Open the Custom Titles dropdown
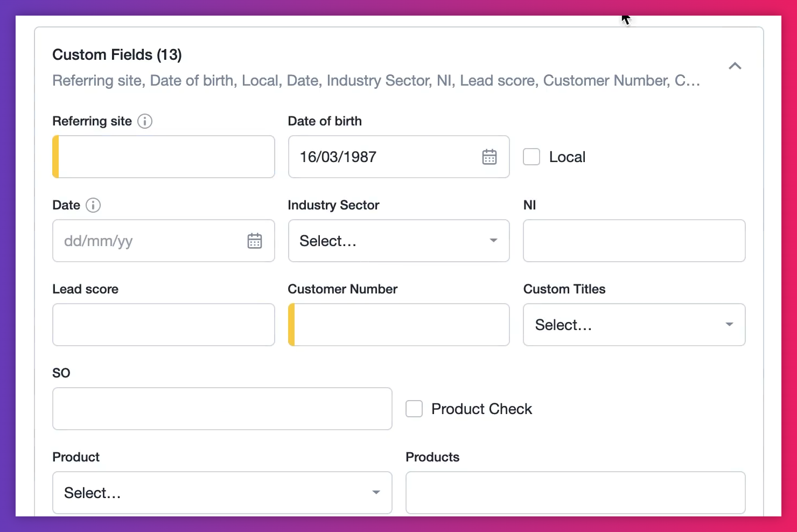797x532 pixels. (634, 325)
